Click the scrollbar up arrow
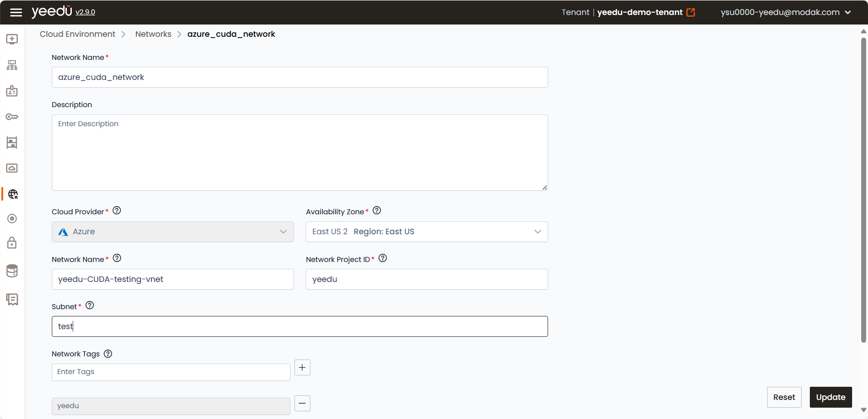This screenshot has height=419, width=868. [863, 31]
